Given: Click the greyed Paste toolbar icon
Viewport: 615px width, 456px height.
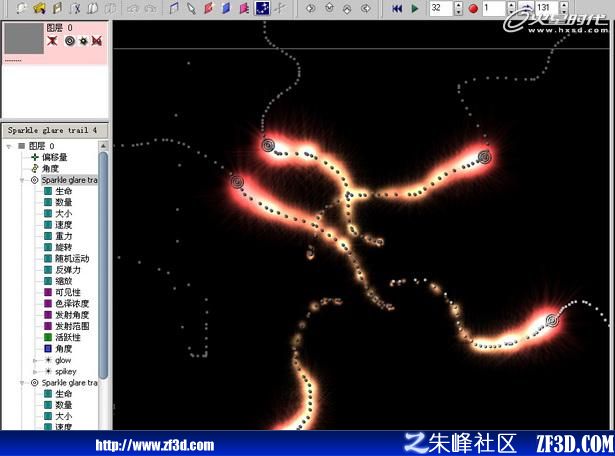Looking at the screenshot, I should click(x=110, y=8).
